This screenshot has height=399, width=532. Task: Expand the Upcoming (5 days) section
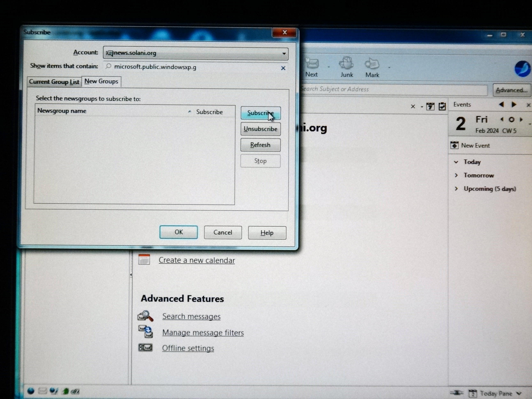point(456,189)
